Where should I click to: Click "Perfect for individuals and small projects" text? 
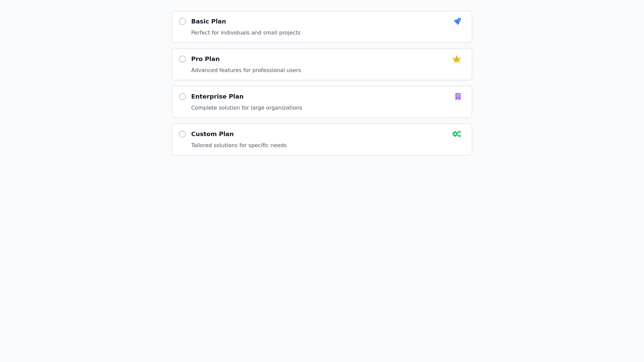(246, 33)
